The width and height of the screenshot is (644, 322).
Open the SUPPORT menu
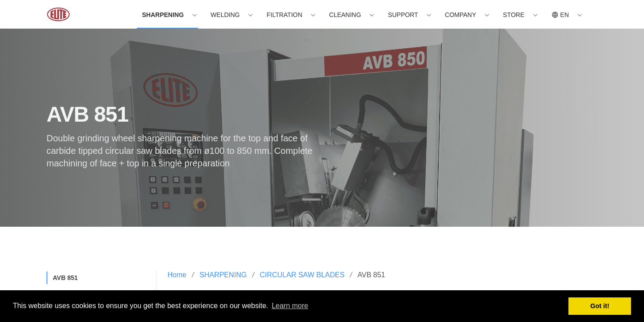pos(402,15)
